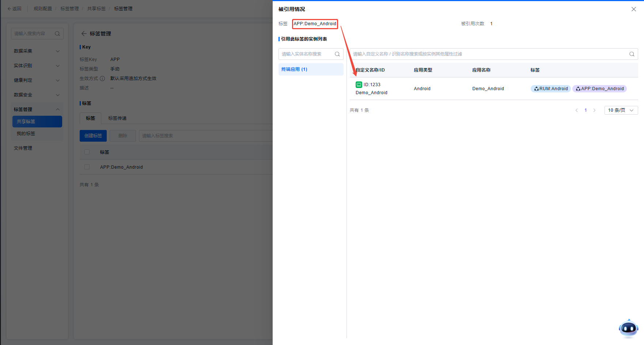Open the AI assistant robot icon

(x=628, y=328)
